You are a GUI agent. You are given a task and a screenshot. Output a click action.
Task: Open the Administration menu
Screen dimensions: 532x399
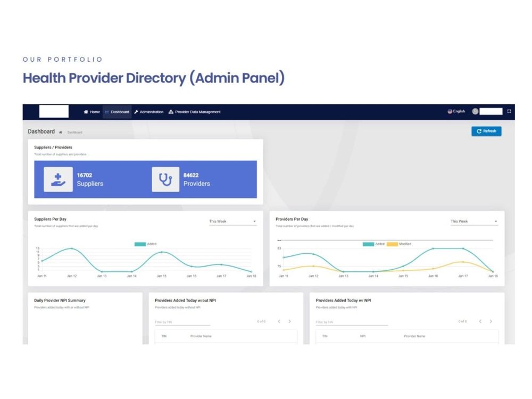tap(151, 112)
